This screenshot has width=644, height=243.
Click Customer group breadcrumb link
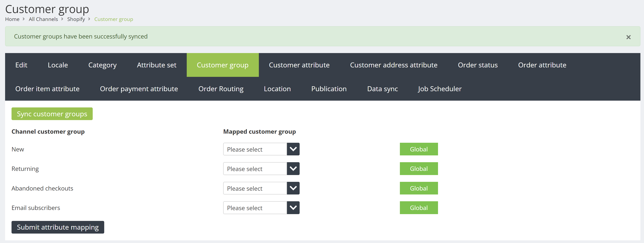pyautogui.click(x=113, y=19)
